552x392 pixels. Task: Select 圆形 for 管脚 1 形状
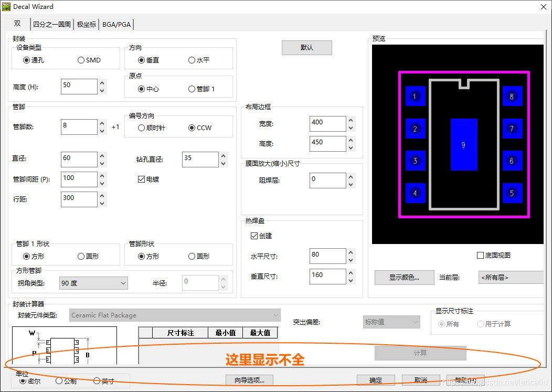pyautogui.click(x=81, y=257)
